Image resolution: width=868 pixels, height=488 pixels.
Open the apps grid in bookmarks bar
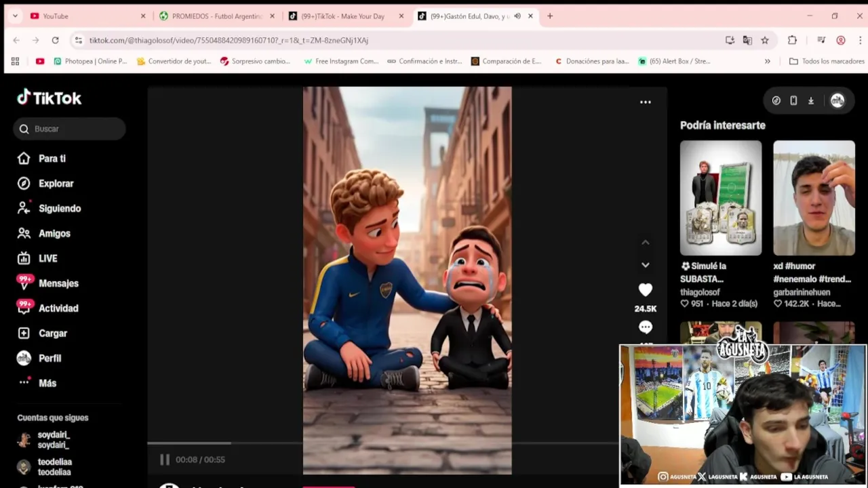click(x=15, y=61)
